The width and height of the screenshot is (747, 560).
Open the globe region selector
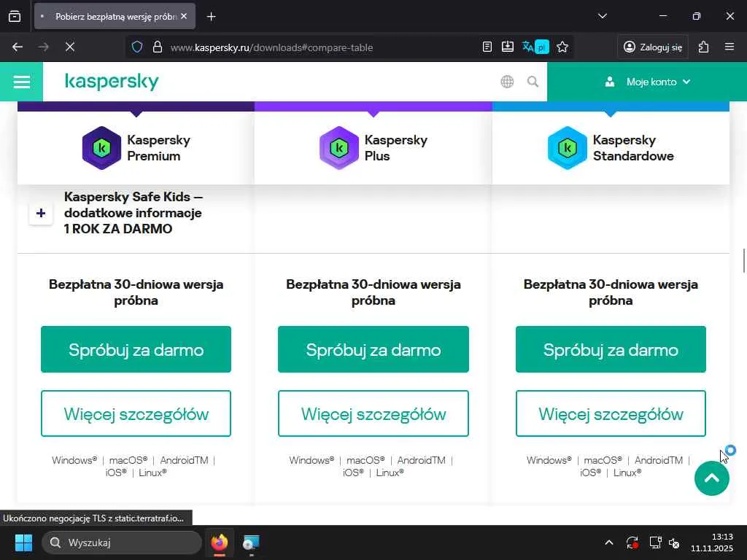click(x=508, y=82)
